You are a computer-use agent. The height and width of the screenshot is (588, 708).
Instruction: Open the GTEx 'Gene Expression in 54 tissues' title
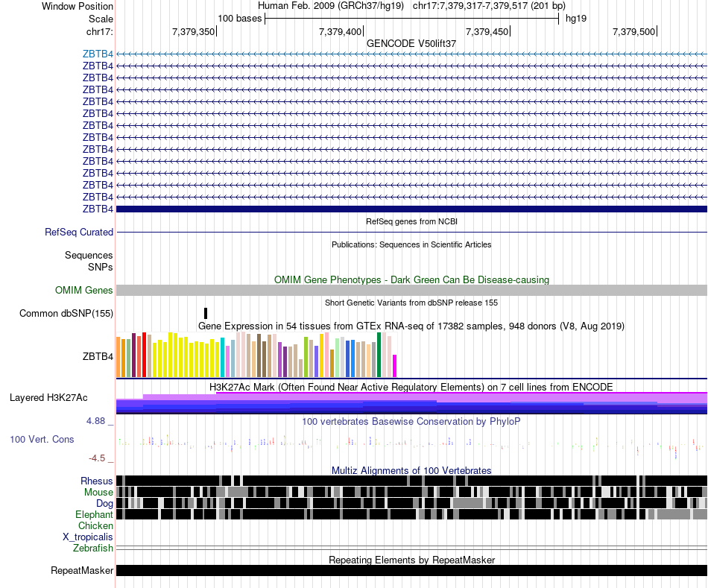(x=411, y=326)
